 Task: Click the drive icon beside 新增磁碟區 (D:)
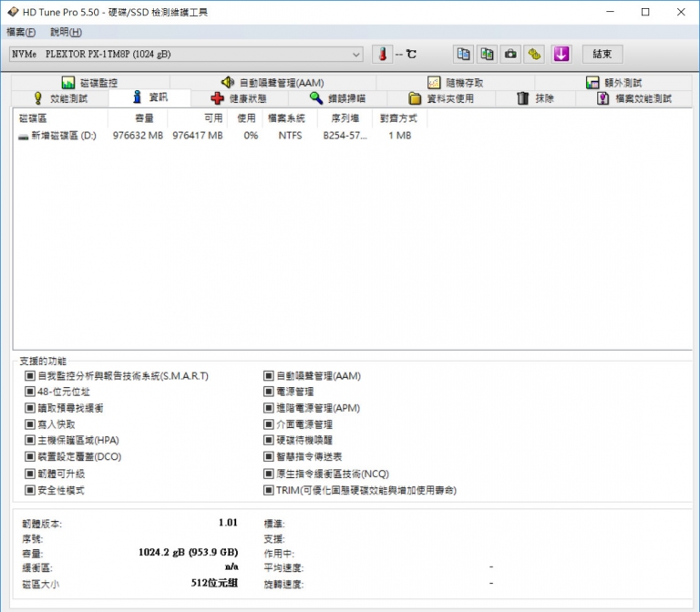23,136
